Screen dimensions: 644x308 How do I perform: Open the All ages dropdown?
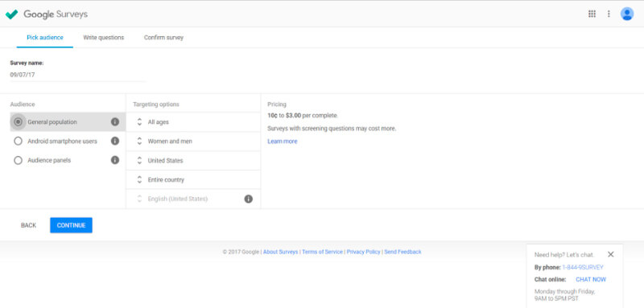point(193,122)
